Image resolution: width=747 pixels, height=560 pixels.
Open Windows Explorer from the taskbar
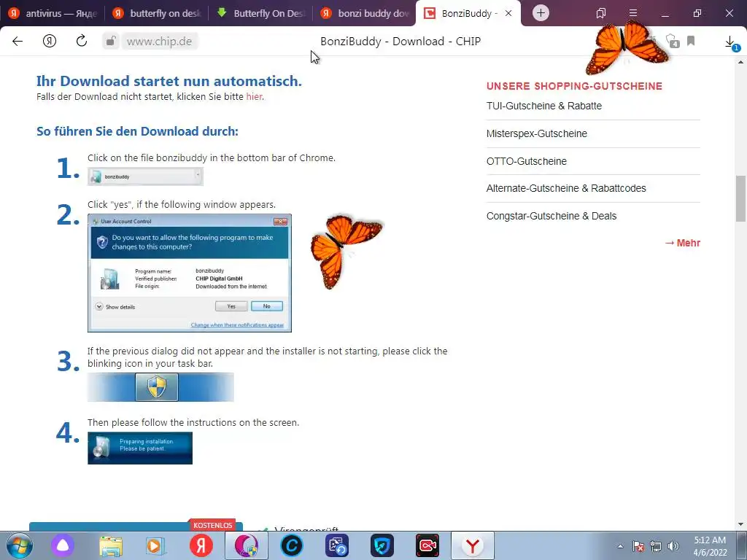[x=111, y=545]
